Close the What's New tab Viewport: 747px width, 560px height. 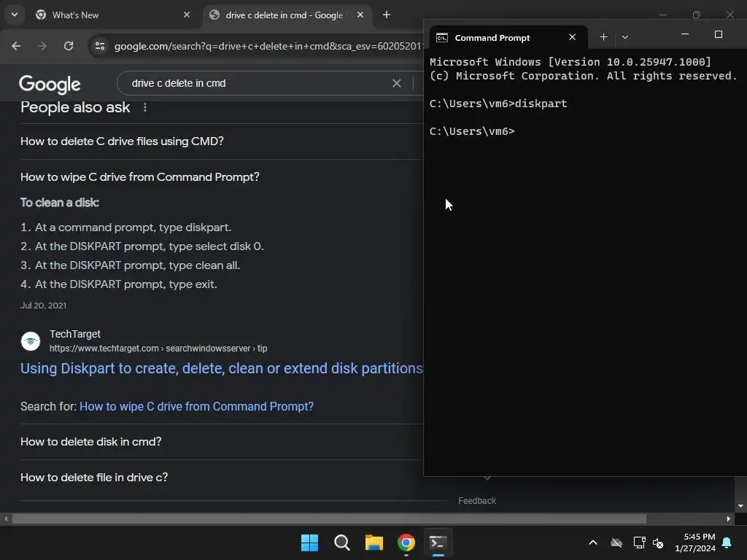(x=187, y=15)
